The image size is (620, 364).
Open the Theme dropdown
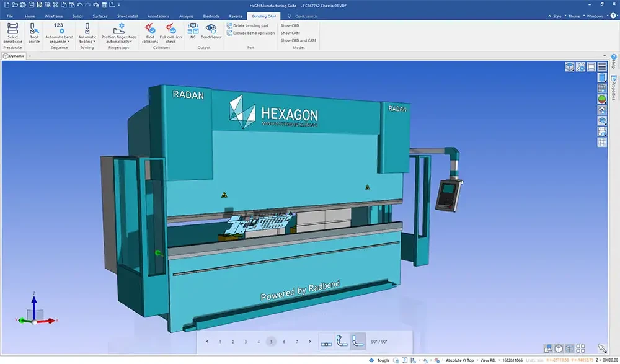pos(573,16)
